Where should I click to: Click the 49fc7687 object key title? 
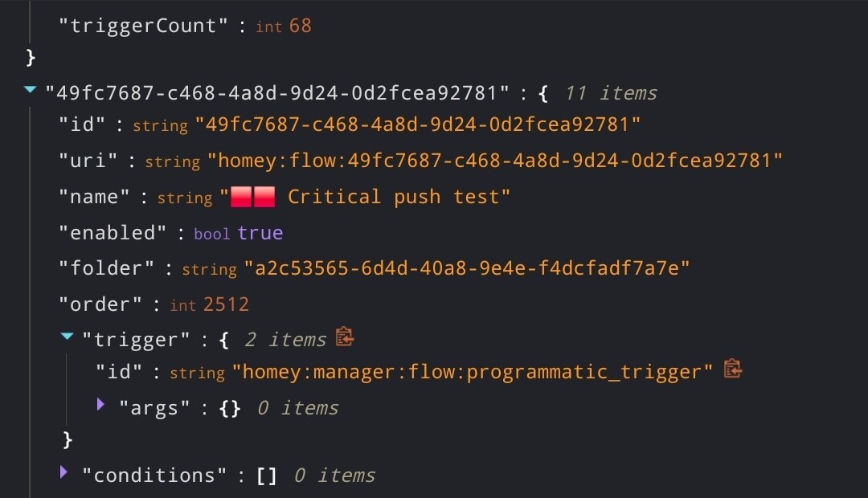pyautogui.click(x=276, y=93)
